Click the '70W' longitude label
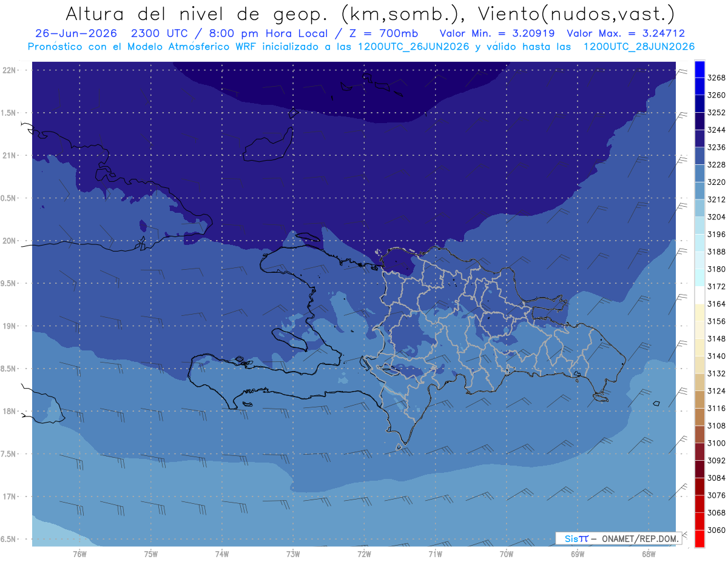 click(506, 554)
